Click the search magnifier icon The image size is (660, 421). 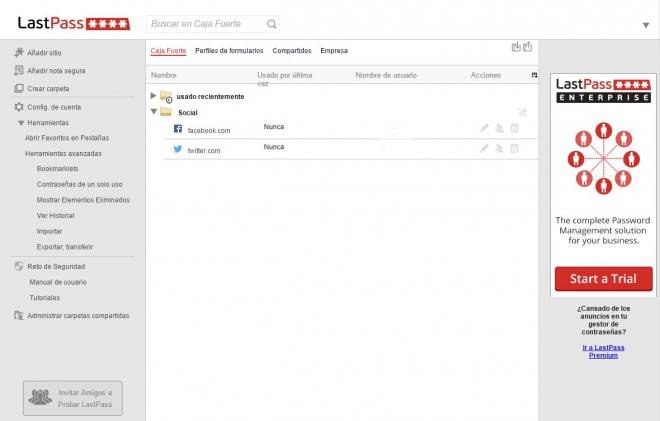click(272, 24)
